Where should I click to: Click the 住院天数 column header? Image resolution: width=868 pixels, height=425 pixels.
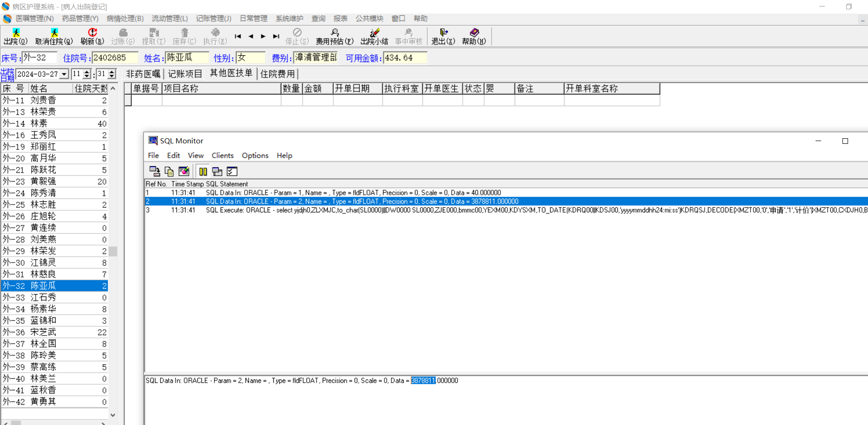click(91, 89)
